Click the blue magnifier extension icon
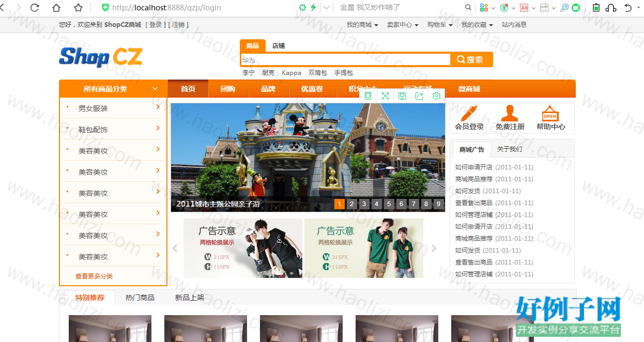The image size is (644, 342). coord(564,8)
